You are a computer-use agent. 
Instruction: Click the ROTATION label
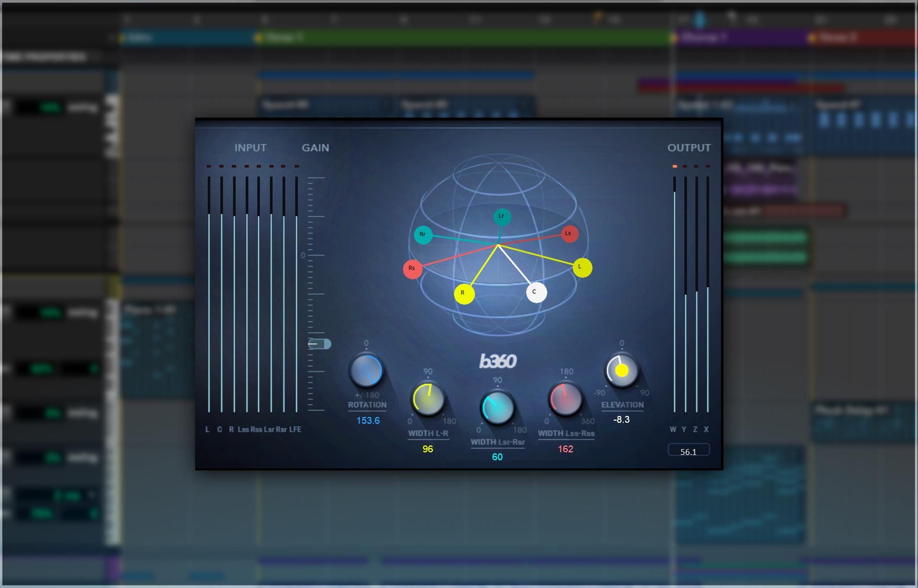pyautogui.click(x=367, y=405)
